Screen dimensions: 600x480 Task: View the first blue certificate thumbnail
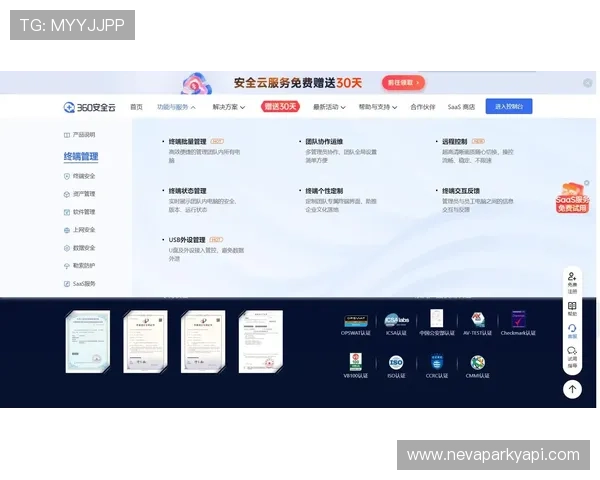88,342
